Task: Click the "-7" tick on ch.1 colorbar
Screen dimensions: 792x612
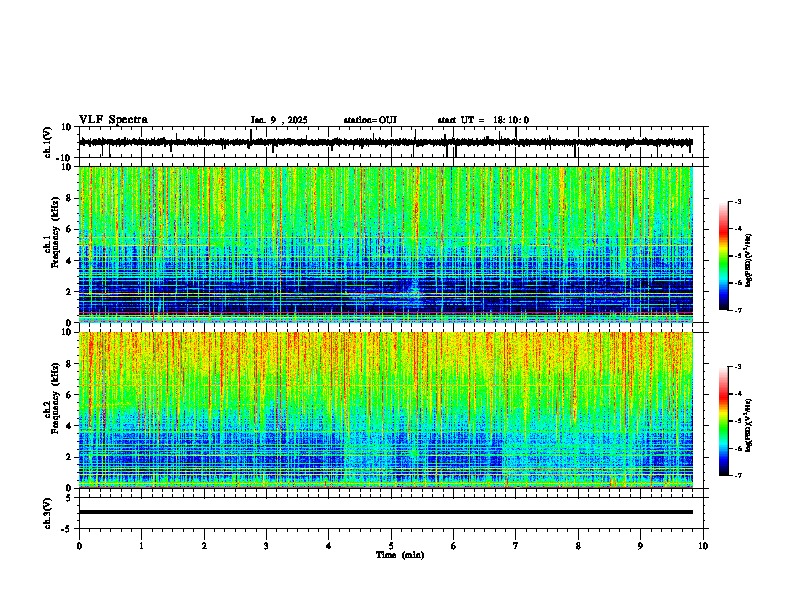Action: click(x=737, y=310)
